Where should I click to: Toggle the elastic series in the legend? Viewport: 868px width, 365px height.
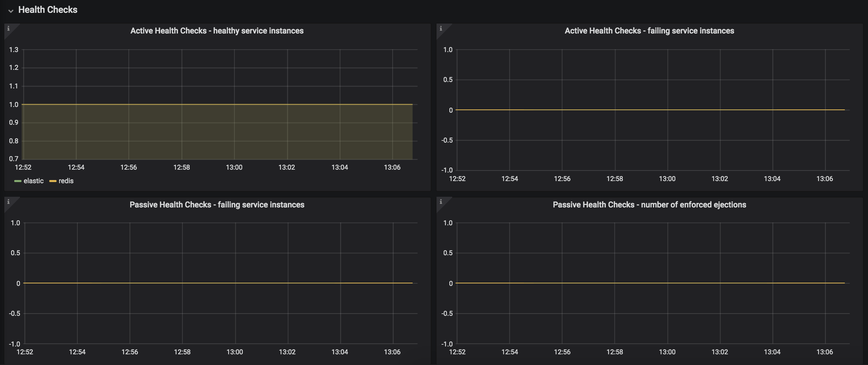33,181
